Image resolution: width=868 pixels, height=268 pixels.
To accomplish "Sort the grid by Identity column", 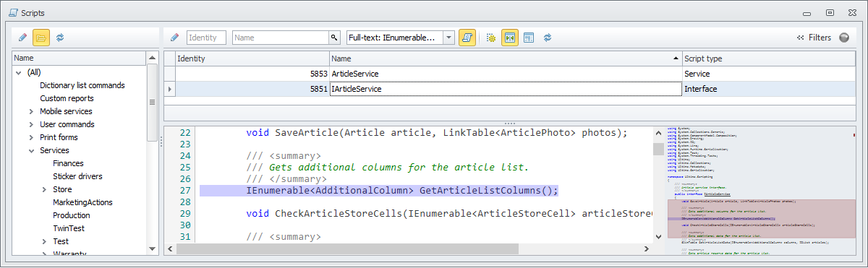I will point(252,59).
